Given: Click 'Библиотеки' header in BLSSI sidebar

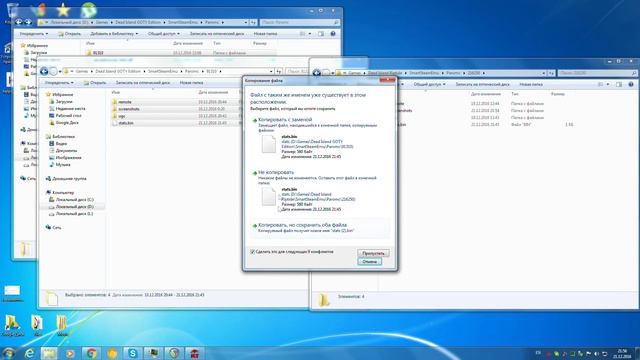Looking at the screenshot, I should tap(63, 136).
